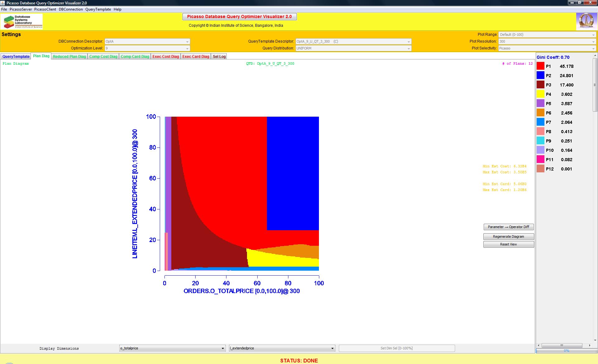Open the l_extendedprice display dimension dropdown
Screen dimensions: 598x364
click(x=282, y=348)
